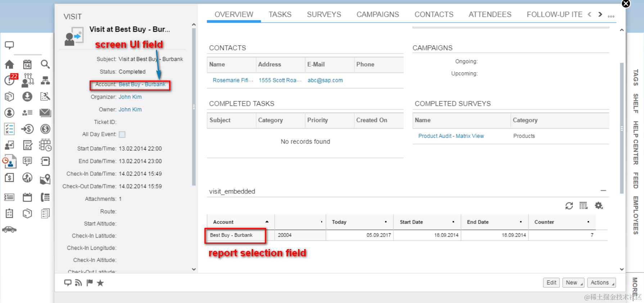Toggle the All Day Event checkbox

pos(122,134)
